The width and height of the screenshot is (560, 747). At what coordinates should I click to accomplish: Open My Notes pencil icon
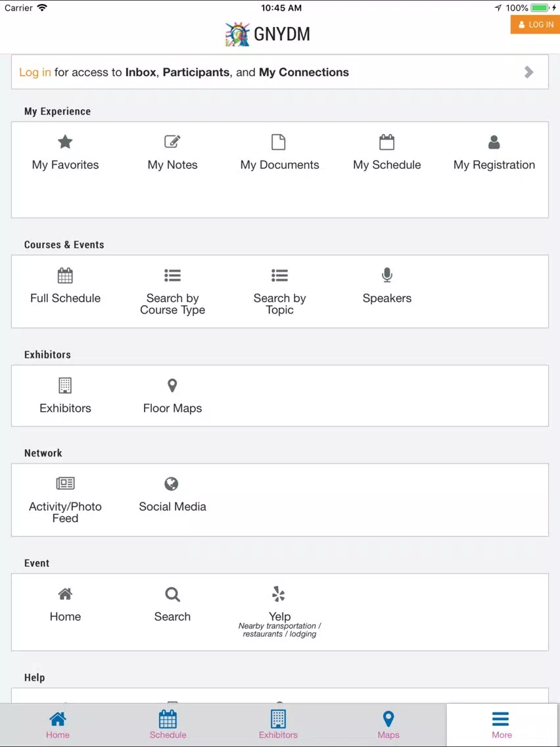point(172,142)
